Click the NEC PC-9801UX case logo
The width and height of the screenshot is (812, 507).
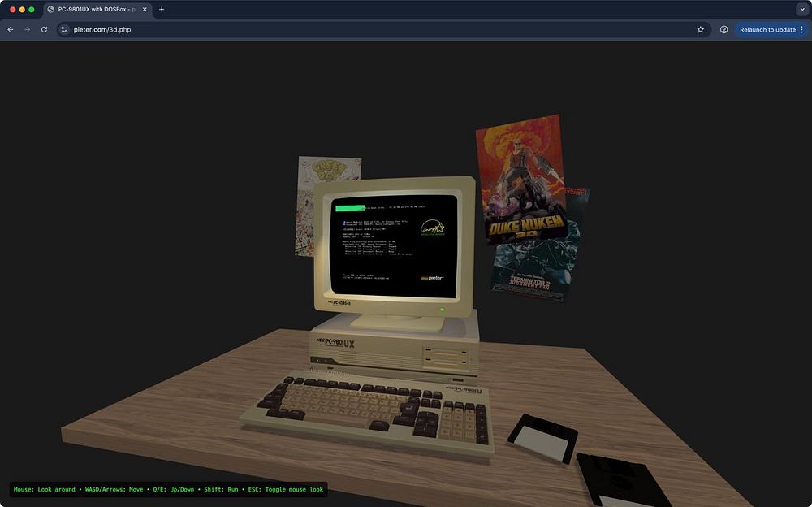335,343
